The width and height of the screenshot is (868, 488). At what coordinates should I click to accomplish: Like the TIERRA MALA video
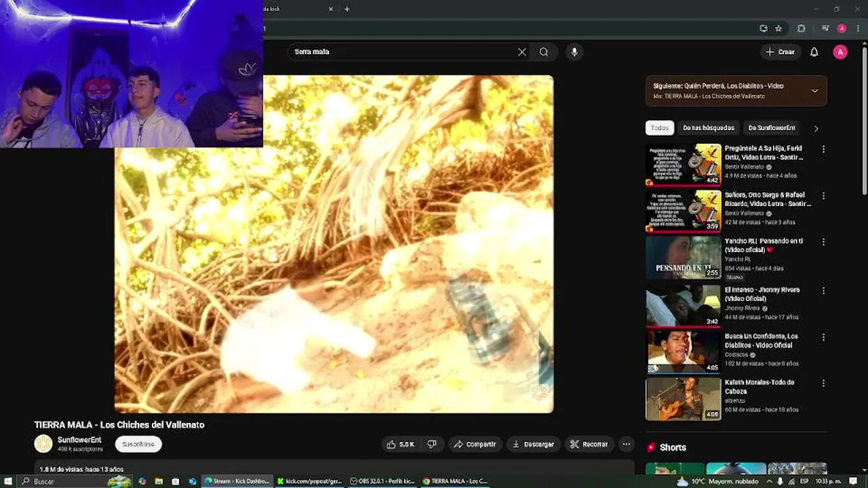point(400,444)
